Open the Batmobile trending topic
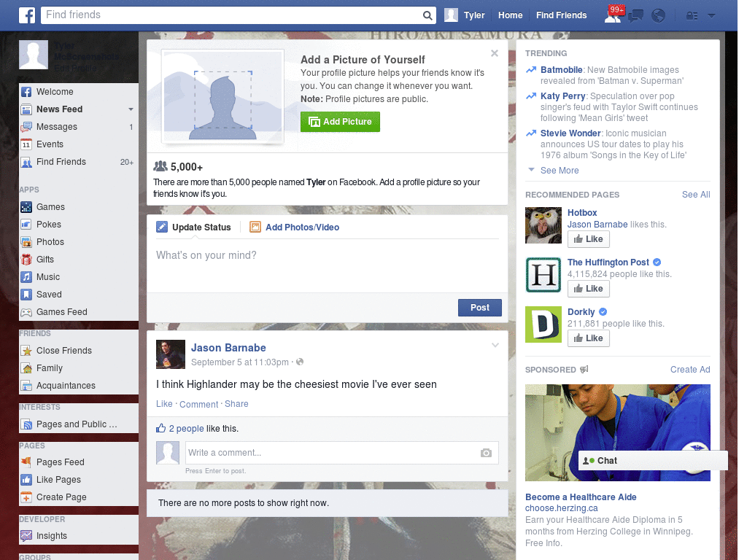 (561, 70)
